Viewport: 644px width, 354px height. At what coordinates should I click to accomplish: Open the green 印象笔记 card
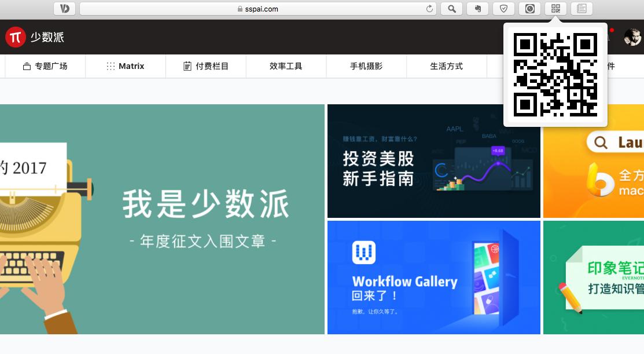click(594, 278)
